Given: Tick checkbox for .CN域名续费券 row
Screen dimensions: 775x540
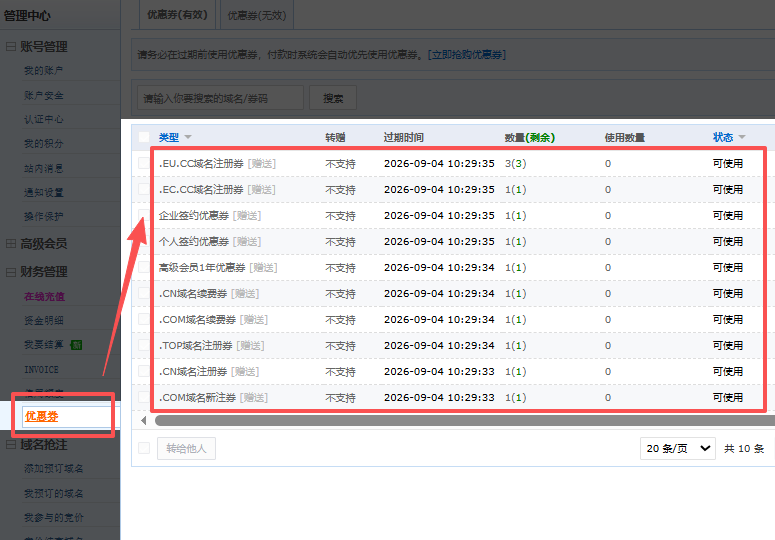Looking at the screenshot, I should tap(144, 294).
